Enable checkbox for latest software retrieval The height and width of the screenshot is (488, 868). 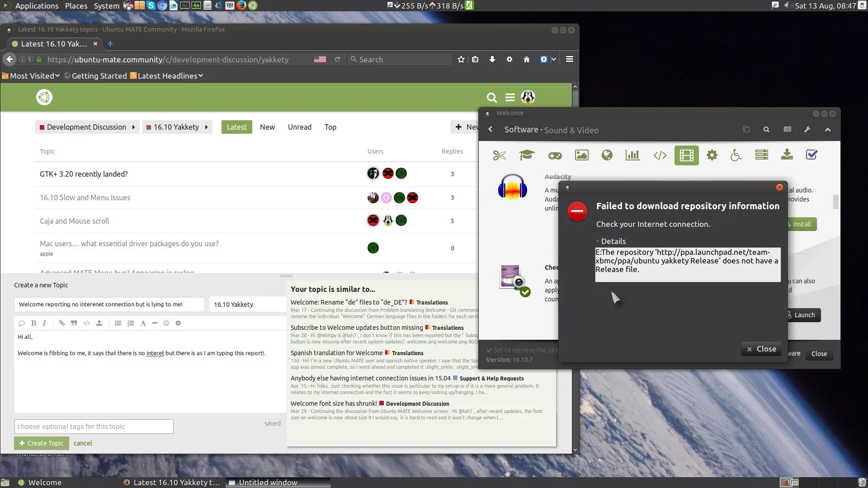[x=489, y=350]
